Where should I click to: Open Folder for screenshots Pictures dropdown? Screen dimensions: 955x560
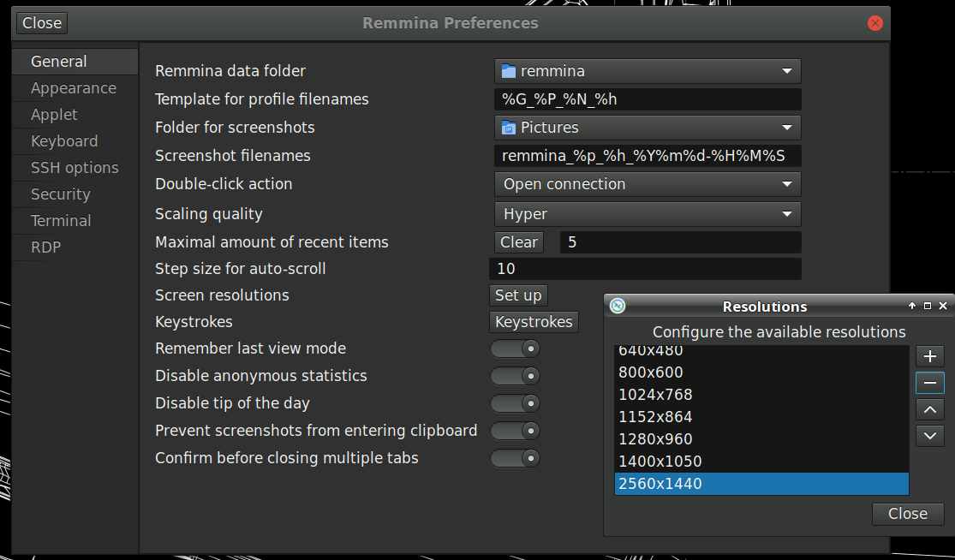click(x=648, y=128)
